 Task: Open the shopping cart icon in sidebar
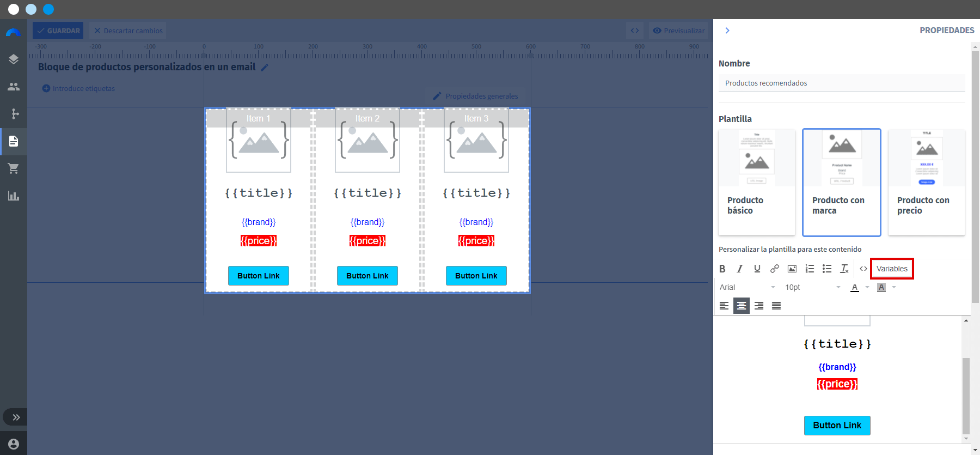pyautogui.click(x=14, y=168)
